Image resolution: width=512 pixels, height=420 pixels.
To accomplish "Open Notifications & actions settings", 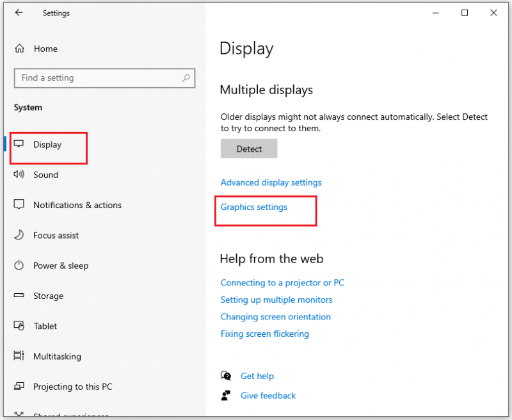I will tap(77, 205).
